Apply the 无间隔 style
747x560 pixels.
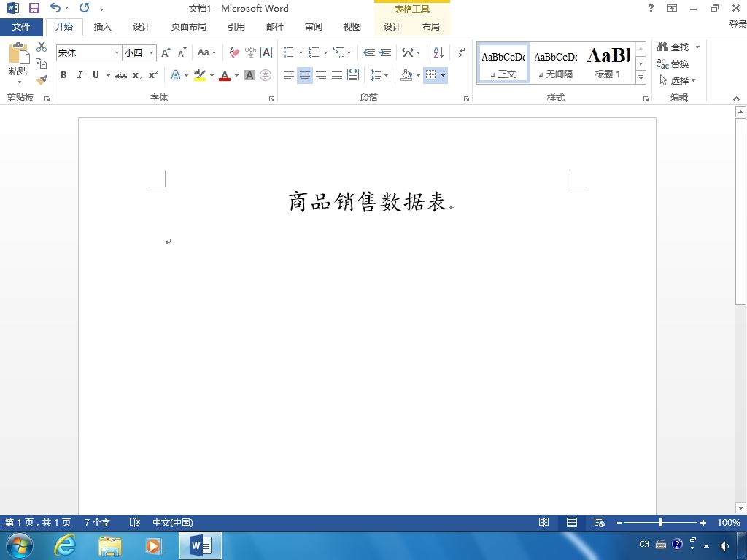coord(555,63)
